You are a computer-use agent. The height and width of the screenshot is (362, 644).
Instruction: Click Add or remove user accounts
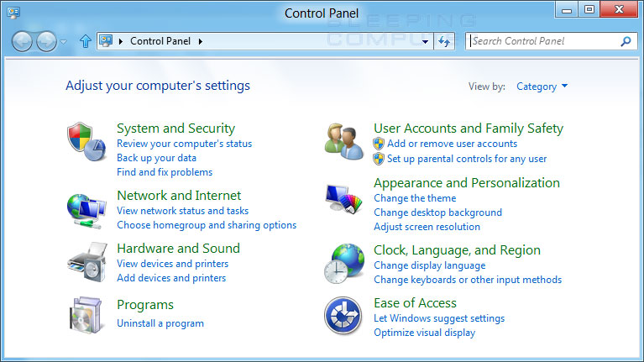point(453,144)
